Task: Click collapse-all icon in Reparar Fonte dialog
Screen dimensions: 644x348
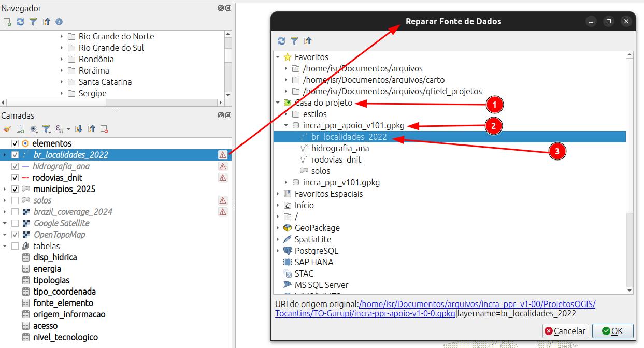Action: [x=307, y=41]
